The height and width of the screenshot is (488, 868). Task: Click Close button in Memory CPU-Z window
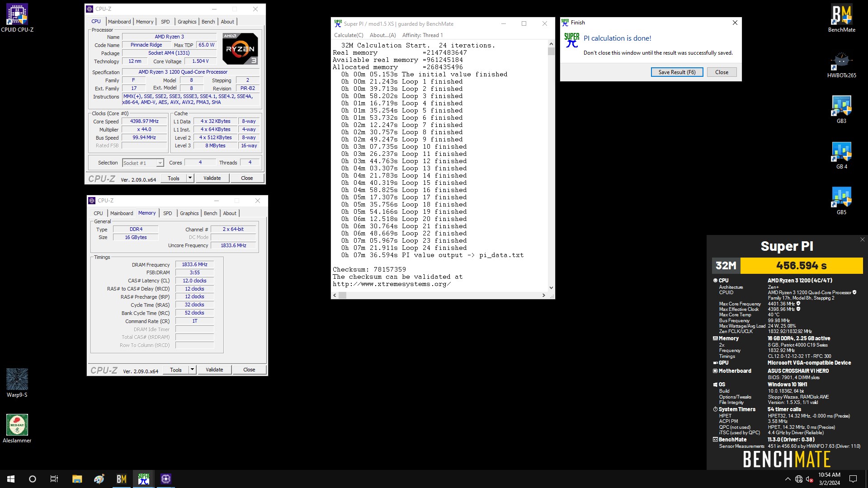point(249,370)
